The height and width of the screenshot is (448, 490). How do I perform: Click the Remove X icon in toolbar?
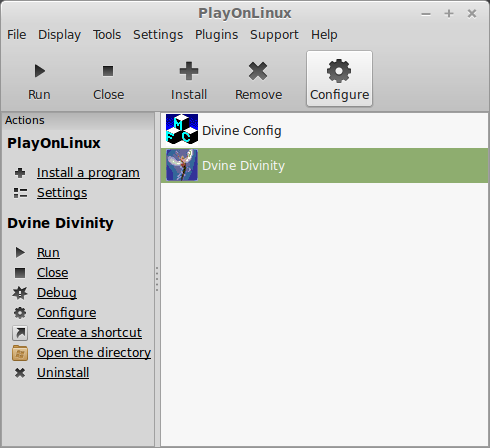pyautogui.click(x=258, y=71)
